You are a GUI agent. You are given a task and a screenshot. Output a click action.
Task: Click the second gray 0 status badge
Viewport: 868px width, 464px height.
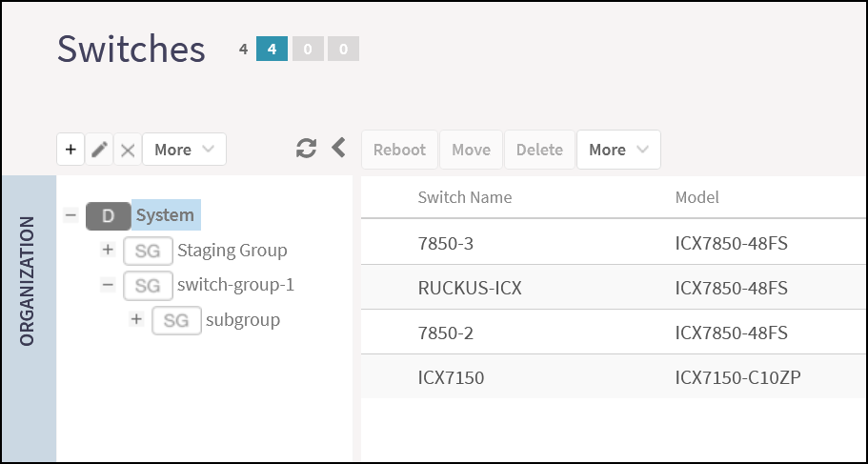tap(343, 49)
